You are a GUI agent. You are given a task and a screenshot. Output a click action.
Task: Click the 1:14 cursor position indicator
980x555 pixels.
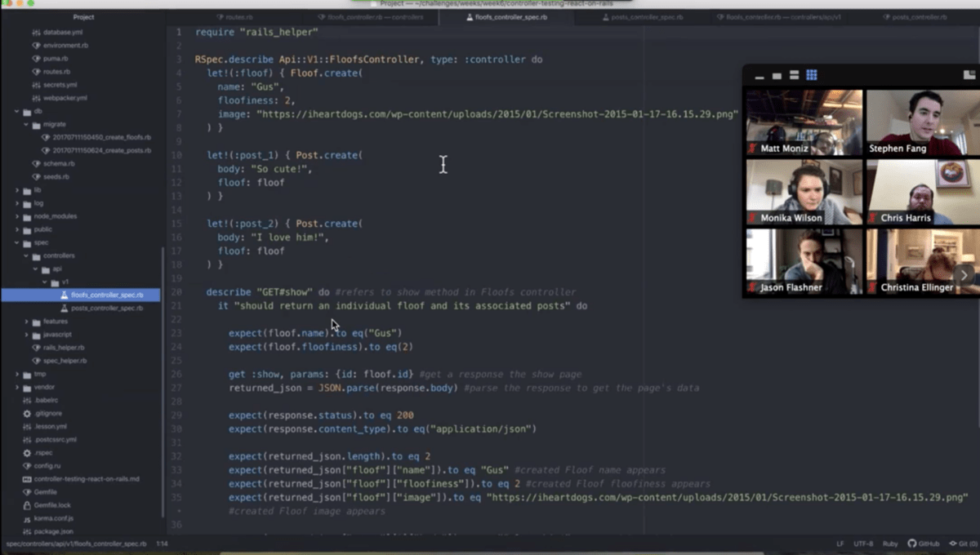(162, 544)
